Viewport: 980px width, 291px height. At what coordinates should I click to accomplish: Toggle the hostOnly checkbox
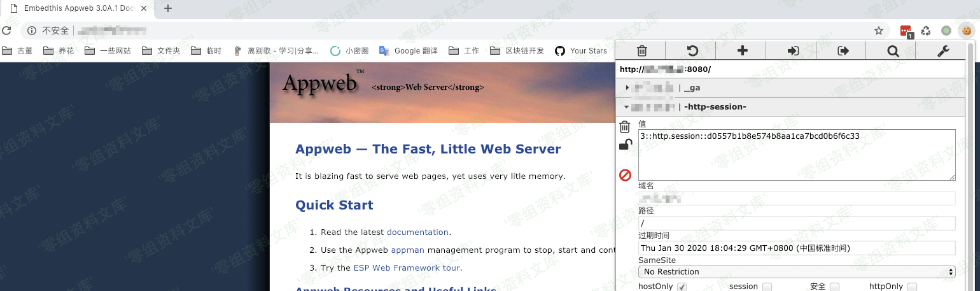pyautogui.click(x=682, y=287)
